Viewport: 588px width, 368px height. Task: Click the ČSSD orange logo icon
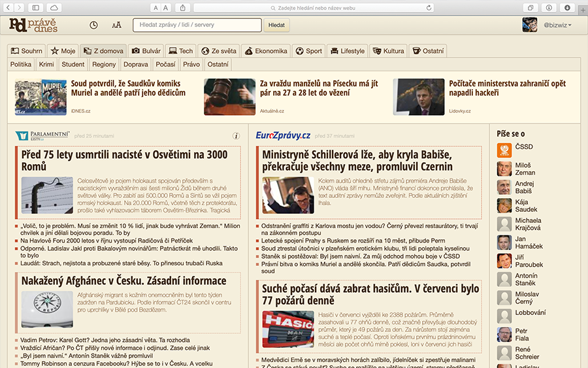pyautogui.click(x=504, y=150)
